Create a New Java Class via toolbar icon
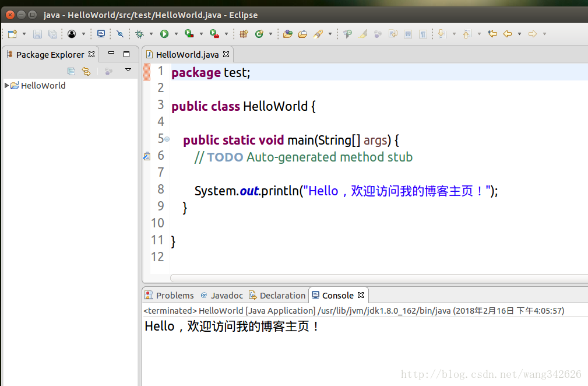588x386 pixels. pyautogui.click(x=259, y=34)
